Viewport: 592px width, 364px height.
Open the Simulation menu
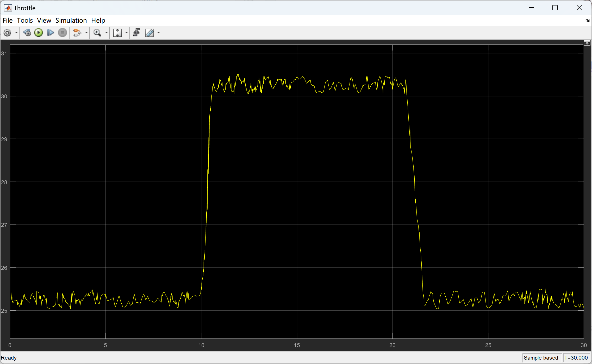coord(71,20)
